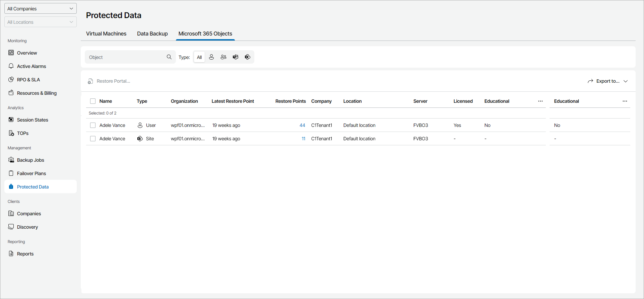Select all rows with header checkbox
The width and height of the screenshot is (644, 299).
[93, 101]
